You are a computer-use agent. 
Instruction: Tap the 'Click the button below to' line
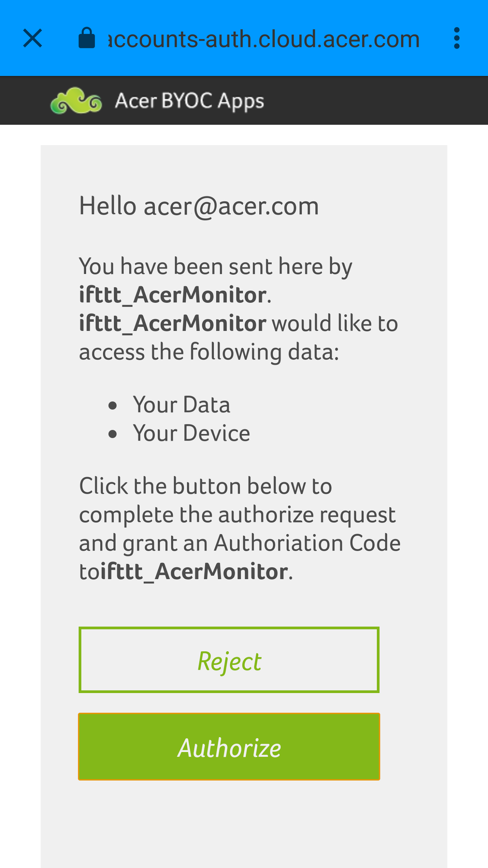[x=205, y=486]
